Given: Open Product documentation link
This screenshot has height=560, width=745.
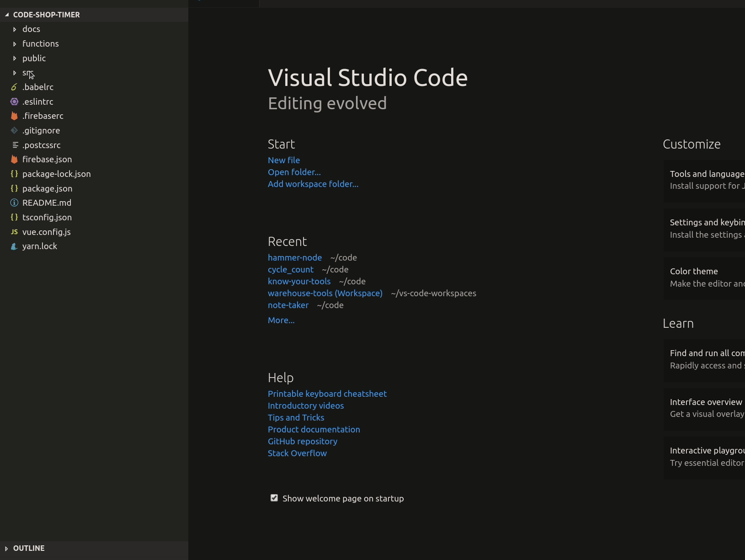Looking at the screenshot, I should 314,429.
